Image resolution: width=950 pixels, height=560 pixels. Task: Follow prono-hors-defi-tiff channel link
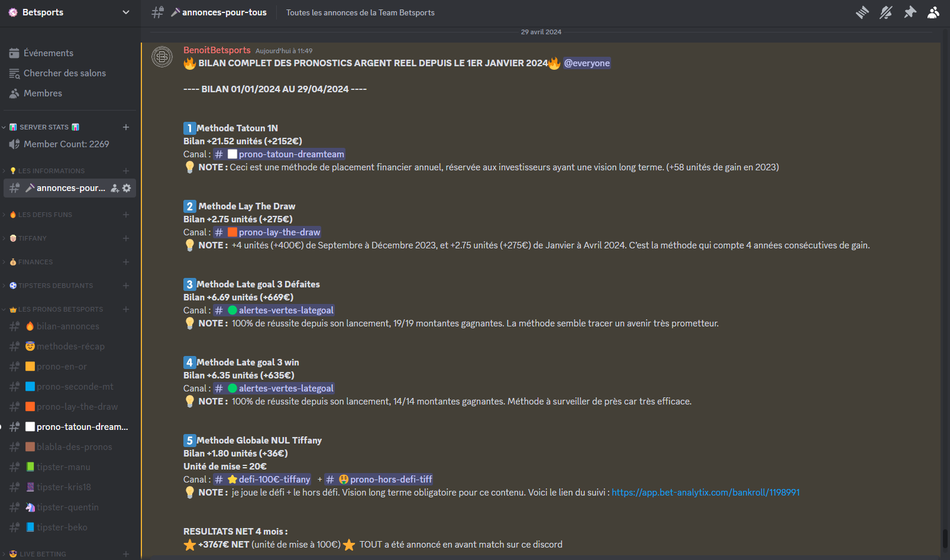coord(379,480)
